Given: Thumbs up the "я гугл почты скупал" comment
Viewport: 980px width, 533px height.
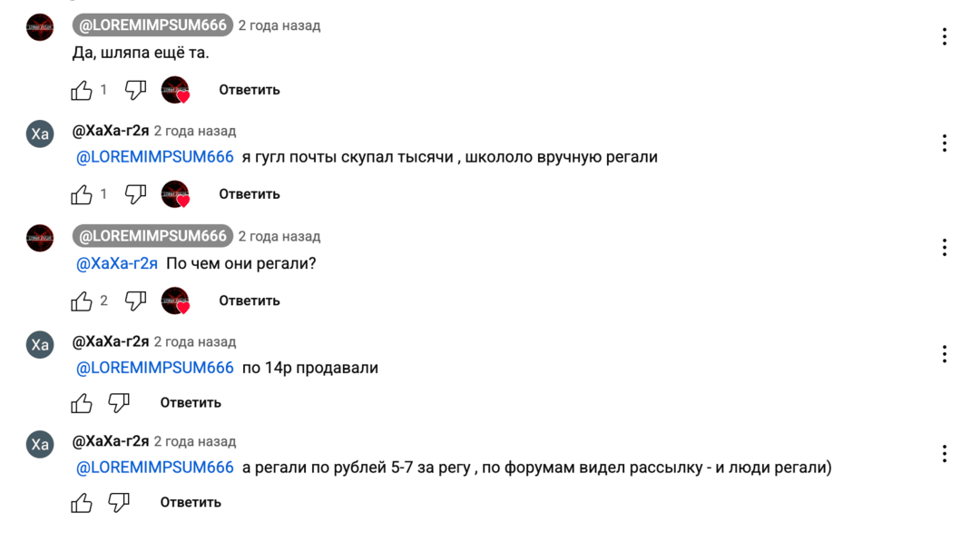Looking at the screenshot, I should [x=81, y=193].
